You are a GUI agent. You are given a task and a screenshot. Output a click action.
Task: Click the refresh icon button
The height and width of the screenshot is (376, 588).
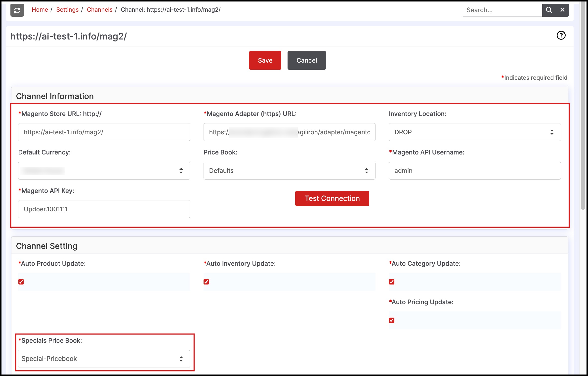point(17,10)
